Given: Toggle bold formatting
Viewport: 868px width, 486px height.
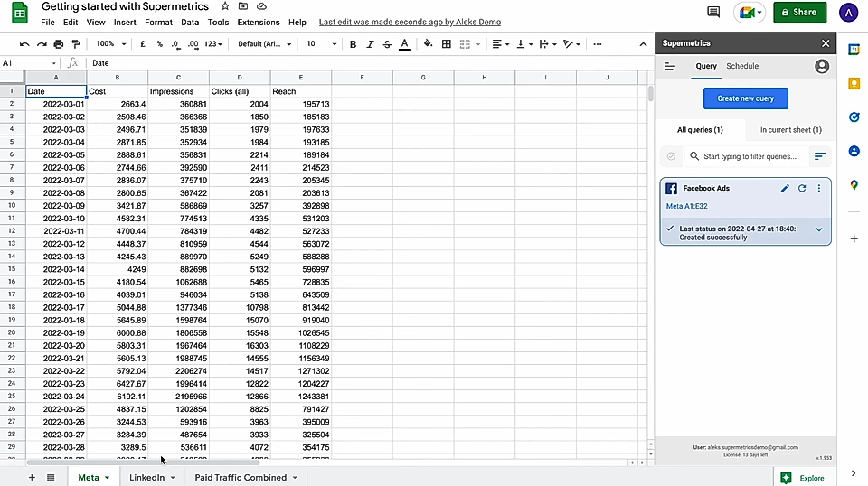Looking at the screenshot, I should [x=353, y=44].
